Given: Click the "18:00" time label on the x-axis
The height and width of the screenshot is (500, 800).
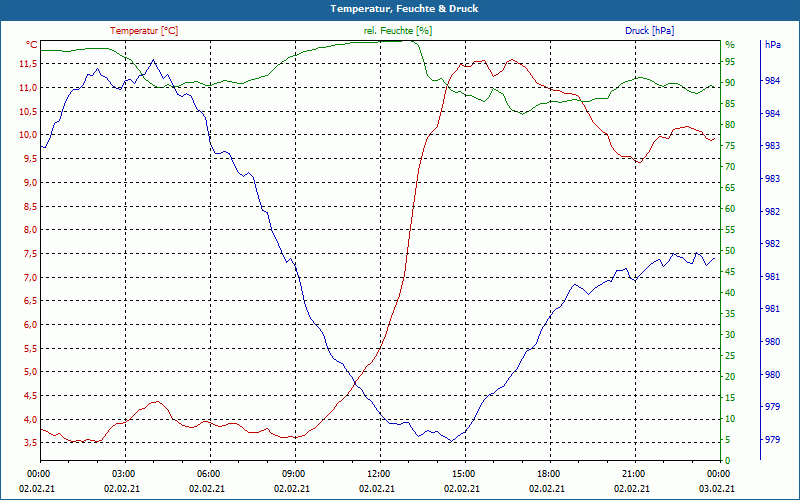Looking at the screenshot, I should click(548, 473).
